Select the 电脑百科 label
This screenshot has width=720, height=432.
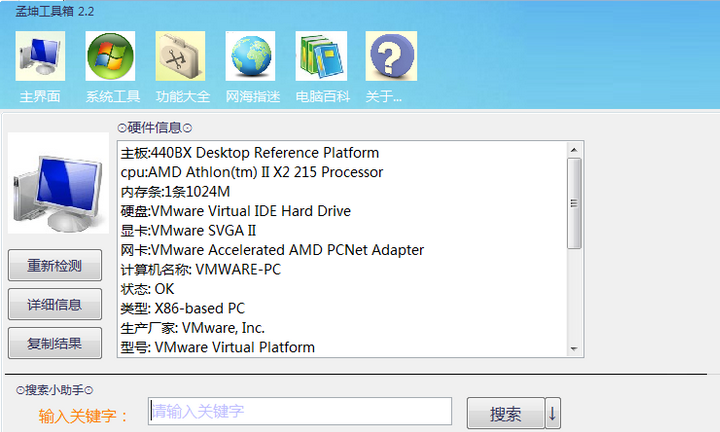click(x=323, y=96)
